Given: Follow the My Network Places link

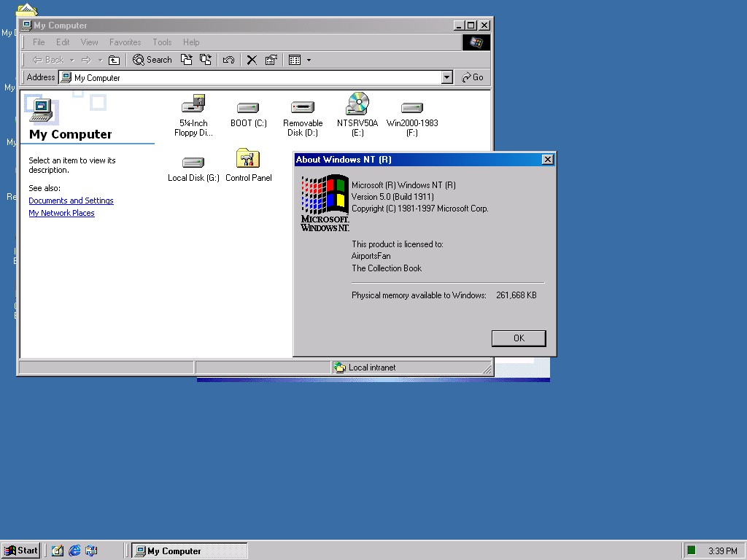Looking at the screenshot, I should coord(61,213).
